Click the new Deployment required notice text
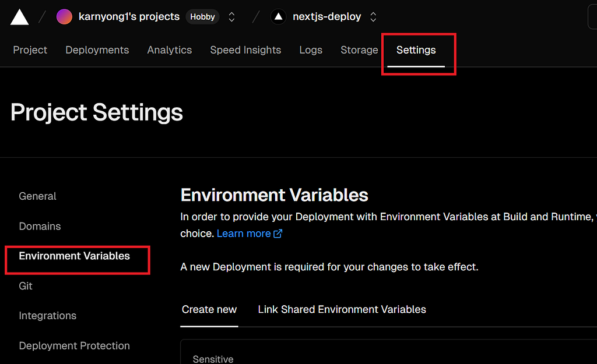 pyautogui.click(x=329, y=267)
